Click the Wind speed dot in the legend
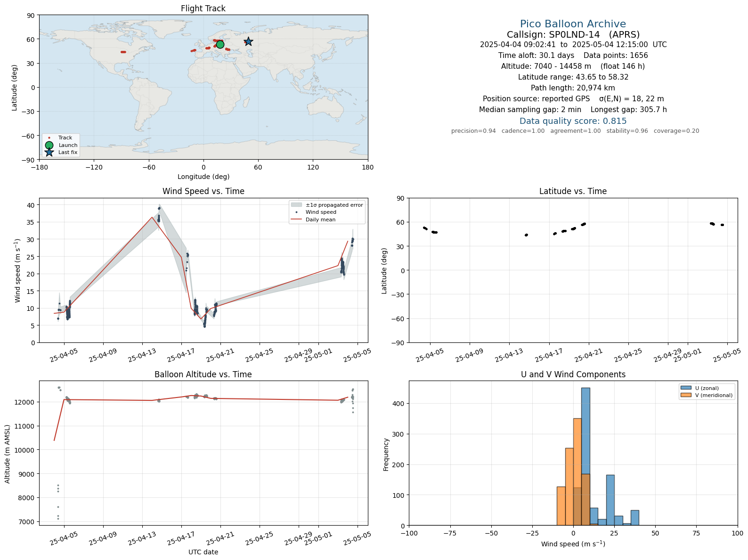748x560 pixels. pos(296,212)
